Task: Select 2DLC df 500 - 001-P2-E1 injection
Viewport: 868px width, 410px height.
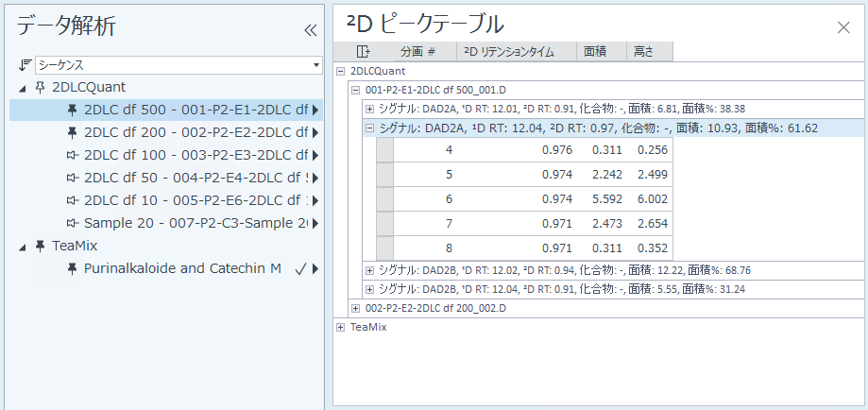Action: 196,110
